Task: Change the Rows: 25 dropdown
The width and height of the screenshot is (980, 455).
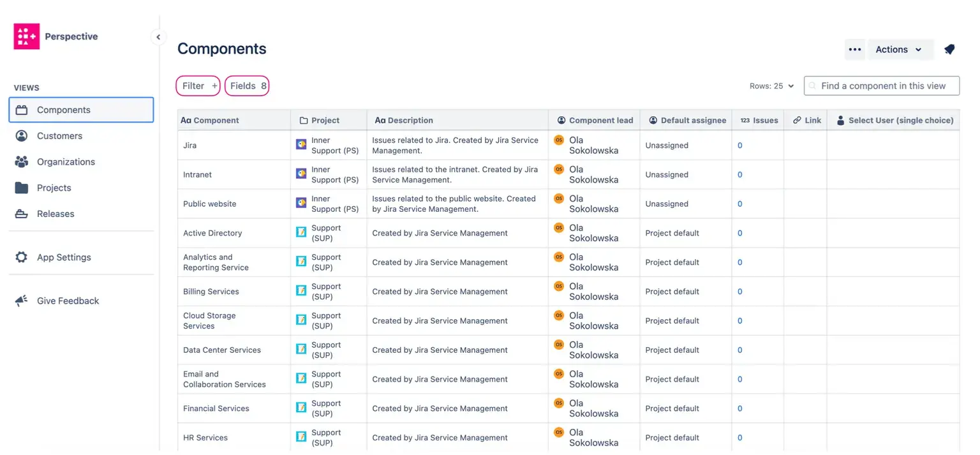Action: click(771, 86)
